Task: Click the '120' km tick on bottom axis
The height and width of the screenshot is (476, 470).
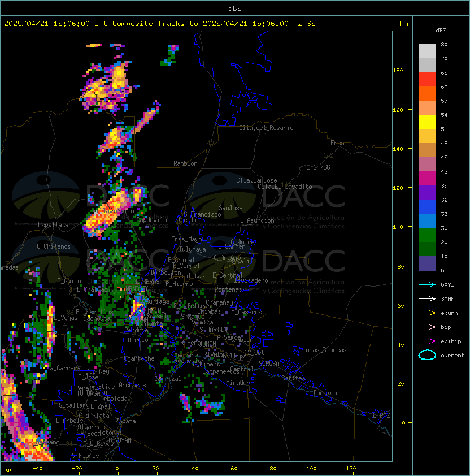Action: pos(350,469)
